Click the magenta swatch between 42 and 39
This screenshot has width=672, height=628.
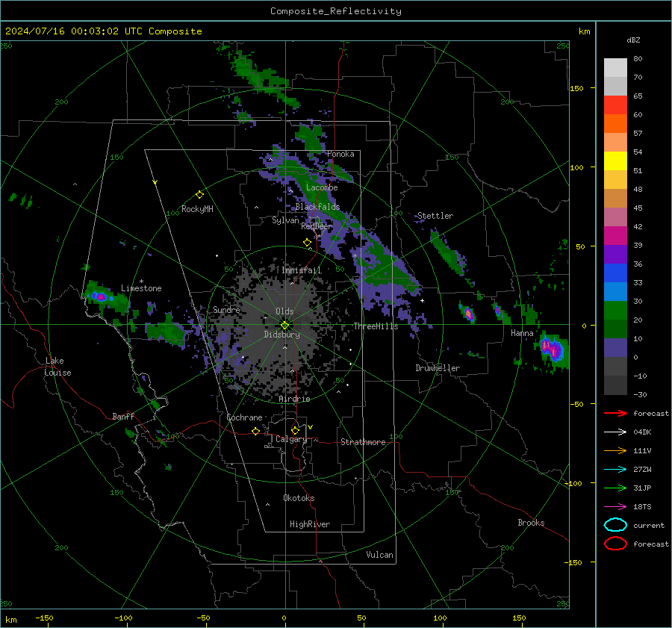point(615,236)
